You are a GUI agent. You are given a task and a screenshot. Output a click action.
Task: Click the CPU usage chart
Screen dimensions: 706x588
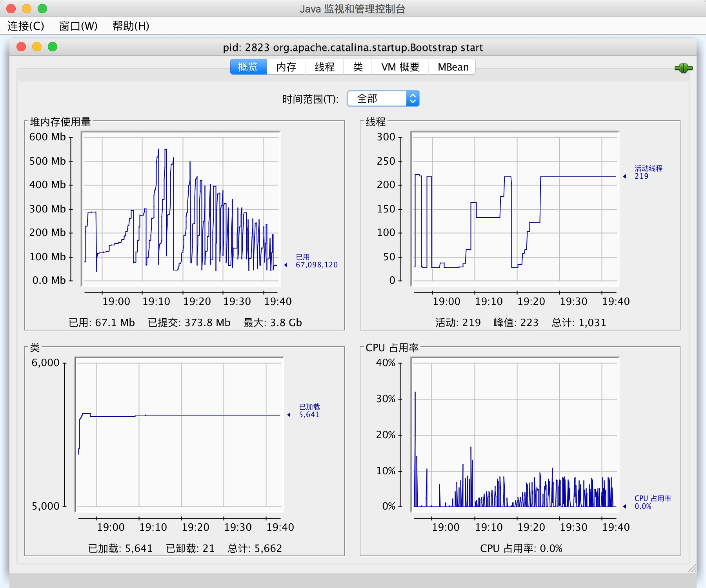tap(515, 434)
